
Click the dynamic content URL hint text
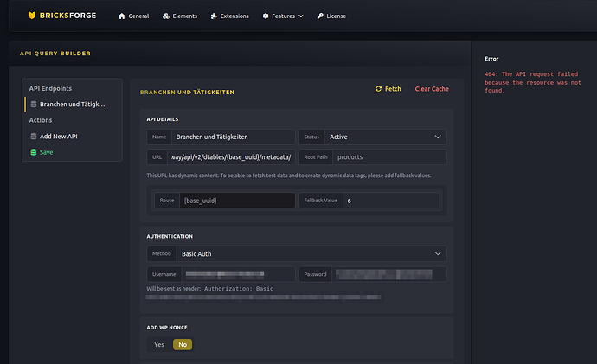(289, 176)
